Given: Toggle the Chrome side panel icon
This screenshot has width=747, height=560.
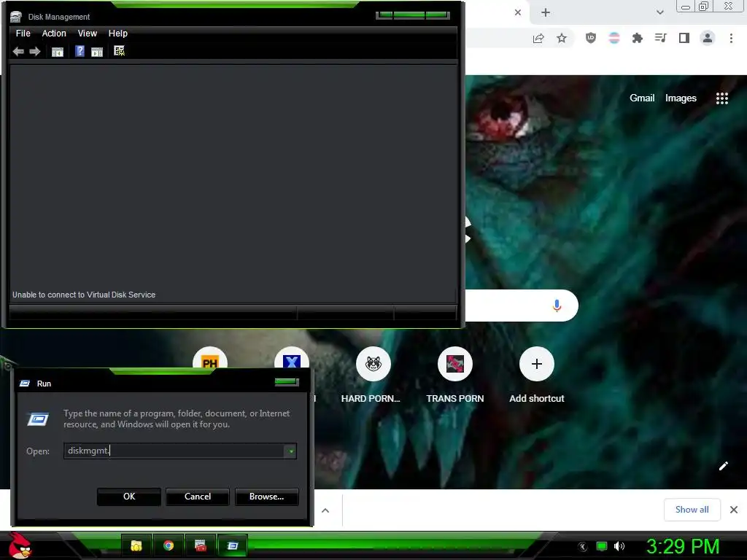Looking at the screenshot, I should [x=684, y=38].
